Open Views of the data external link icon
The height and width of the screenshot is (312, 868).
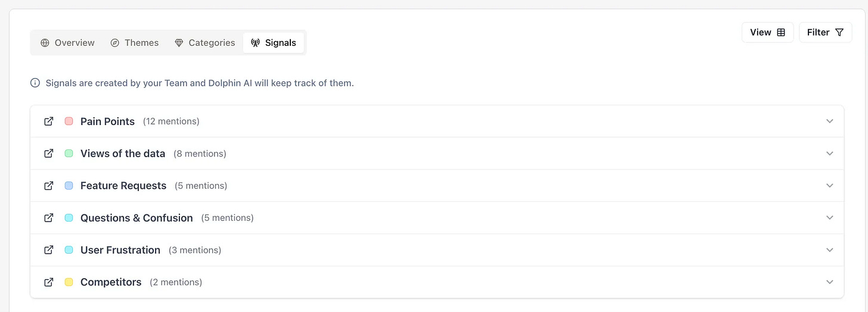pos(49,154)
